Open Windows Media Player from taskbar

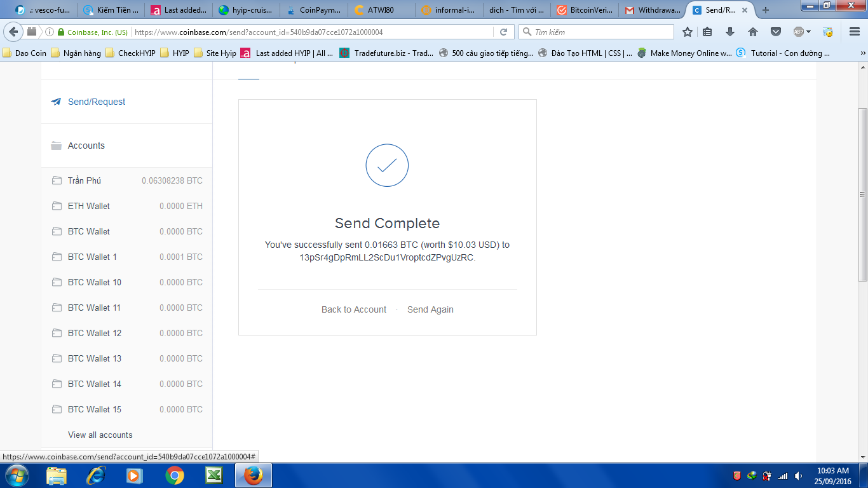(134, 475)
